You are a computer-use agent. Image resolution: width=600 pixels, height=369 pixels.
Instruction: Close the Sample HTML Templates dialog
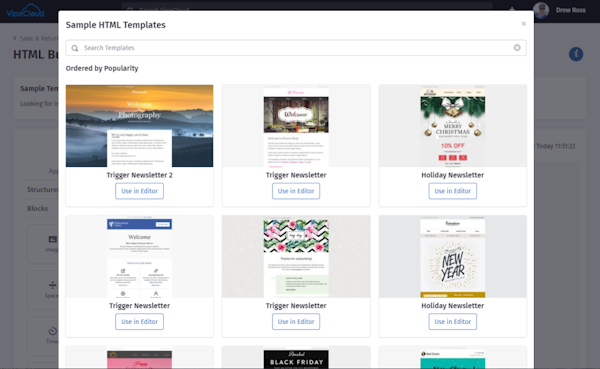[x=523, y=24]
